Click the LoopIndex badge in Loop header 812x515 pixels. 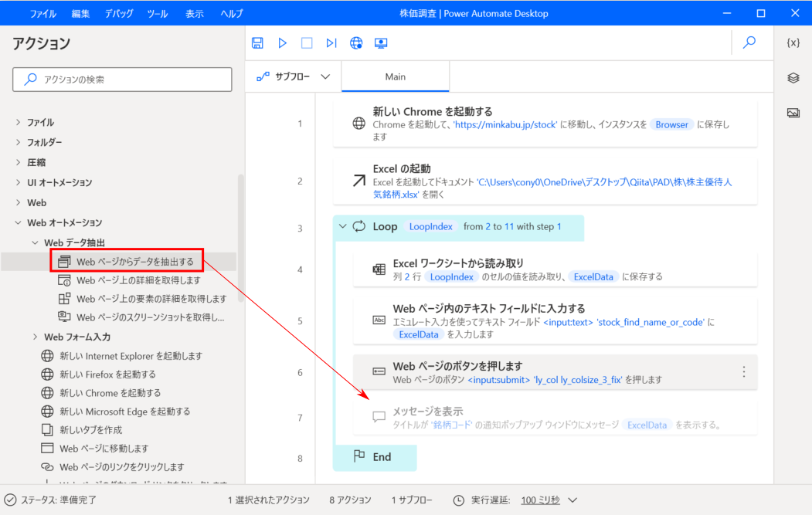(431, 227)
